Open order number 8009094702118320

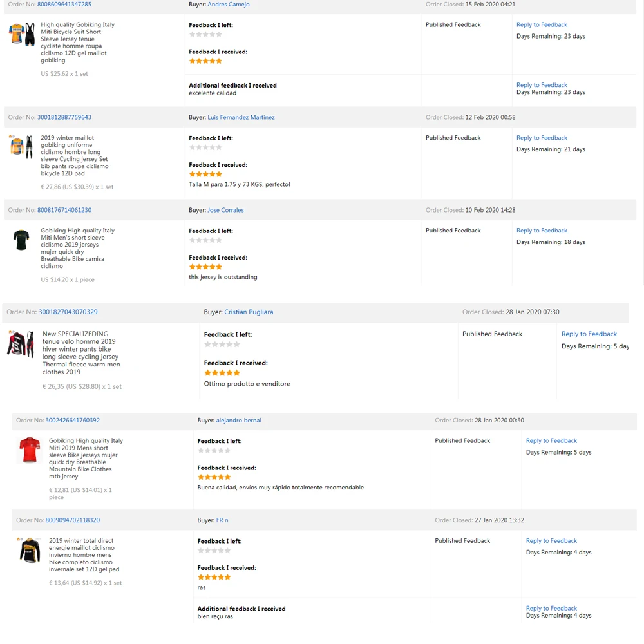73,520
